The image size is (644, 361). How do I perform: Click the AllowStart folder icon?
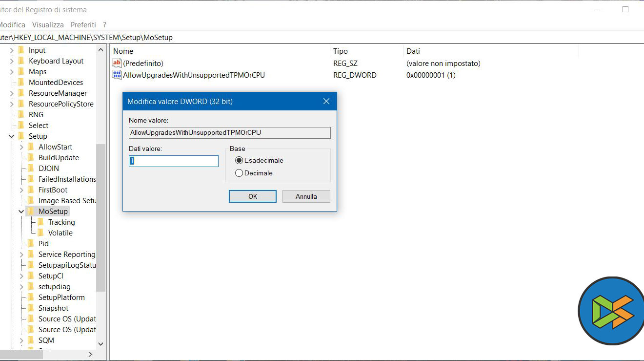click(31, 147)
